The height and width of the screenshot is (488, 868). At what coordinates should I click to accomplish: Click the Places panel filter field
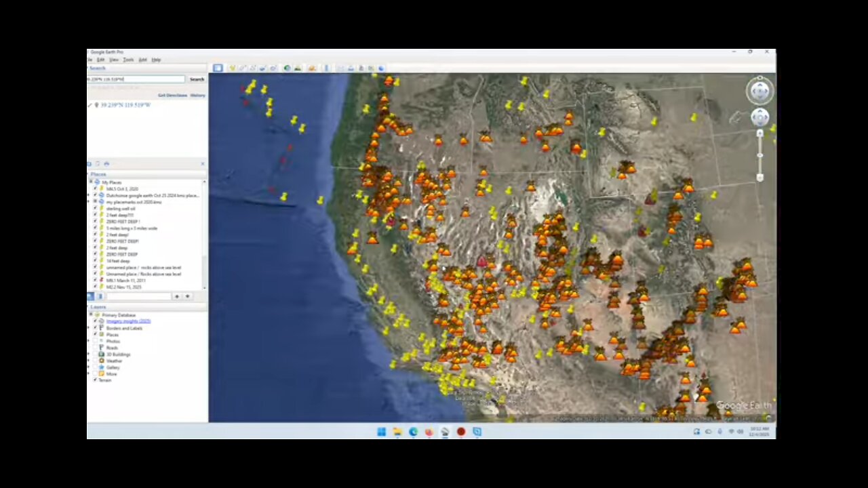(x=138, y=296)
